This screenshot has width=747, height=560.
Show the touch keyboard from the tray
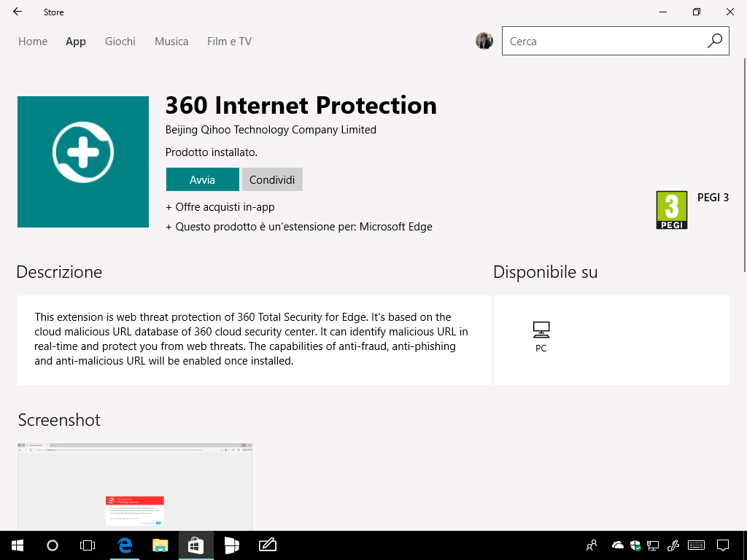(x=697, y=545)
